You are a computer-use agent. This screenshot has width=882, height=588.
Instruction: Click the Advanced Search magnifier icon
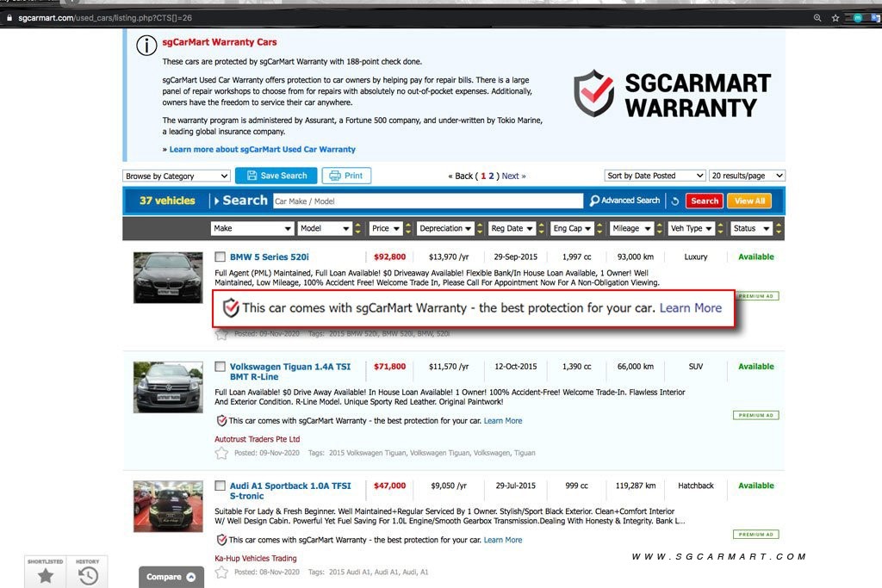[594, 201]
